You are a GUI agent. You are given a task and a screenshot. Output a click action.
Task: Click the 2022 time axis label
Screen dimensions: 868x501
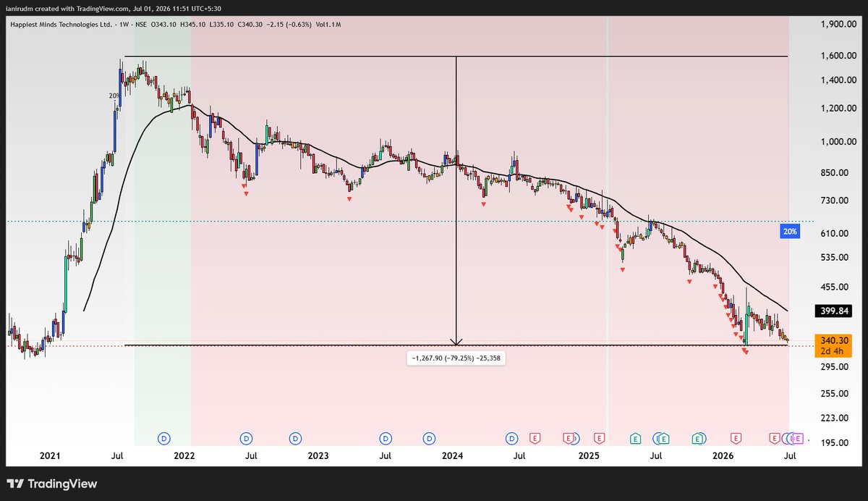coord(184,456)
